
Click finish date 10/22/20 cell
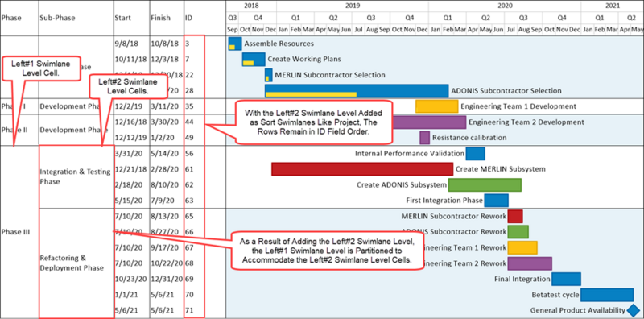tap(167, 263)
